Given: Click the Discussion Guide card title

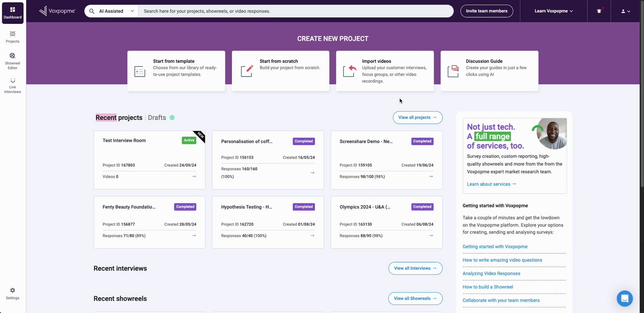Looking at the screenshot, I should click(x=484, y=61).
